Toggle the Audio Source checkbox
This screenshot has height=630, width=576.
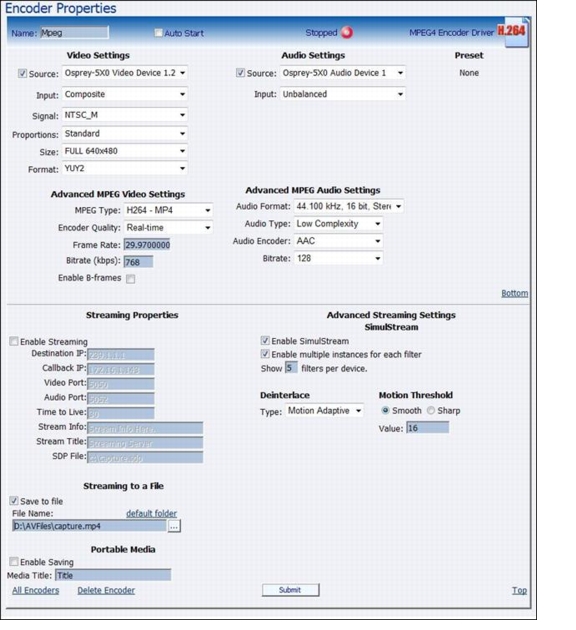tap(240, 73)
